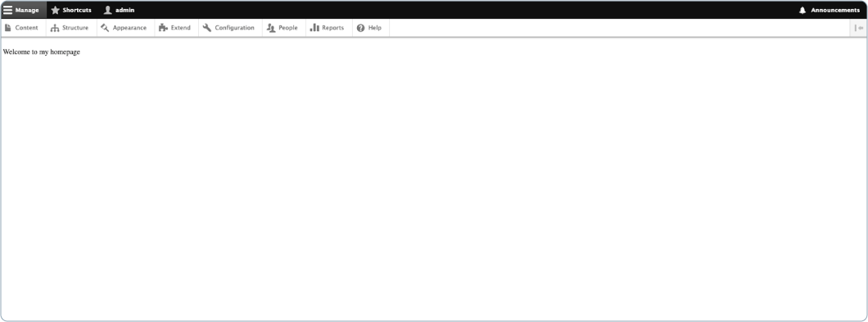The height and width of the screenshot is (322, 868).
Task: Select the People users icon
Action: [271, 28]
